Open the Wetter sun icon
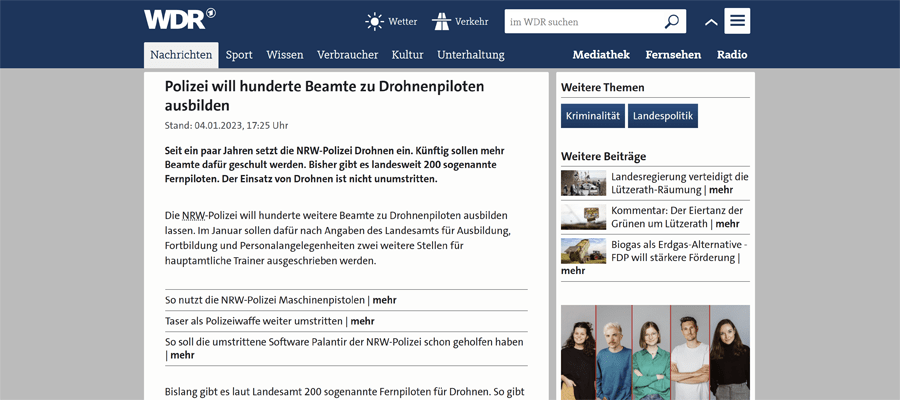900x400 pixels. click(374, 22)
